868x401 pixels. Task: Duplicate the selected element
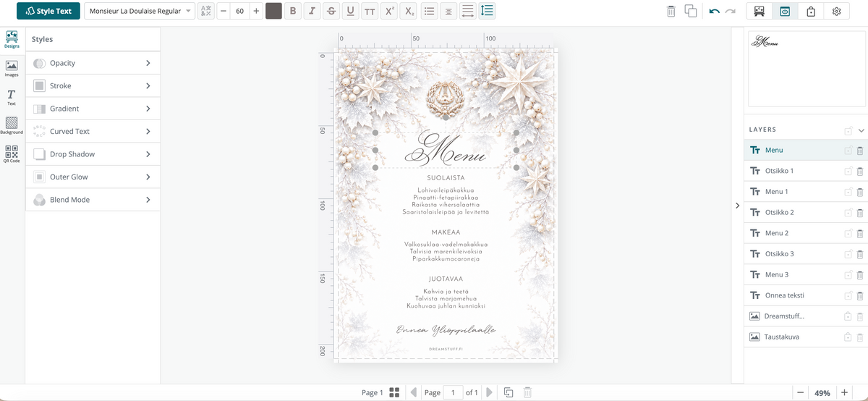tap(691, 11)
